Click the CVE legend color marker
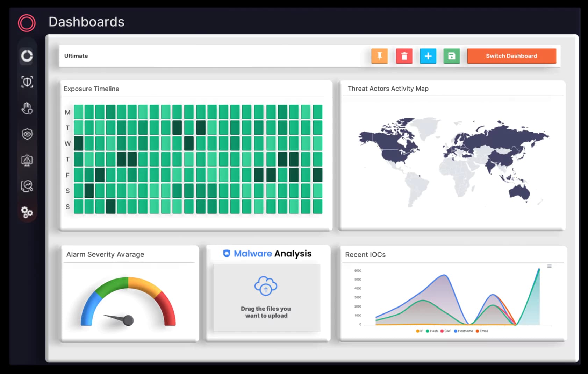Image resolution: width=588 pixels, height=374 pixels. point(442,331)
